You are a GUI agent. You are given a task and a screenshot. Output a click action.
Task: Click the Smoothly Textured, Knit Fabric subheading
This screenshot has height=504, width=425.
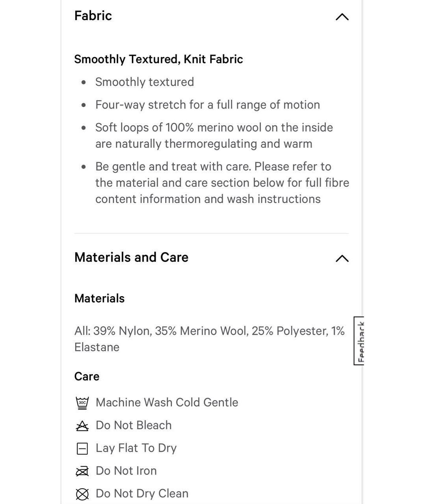(159, 59)
